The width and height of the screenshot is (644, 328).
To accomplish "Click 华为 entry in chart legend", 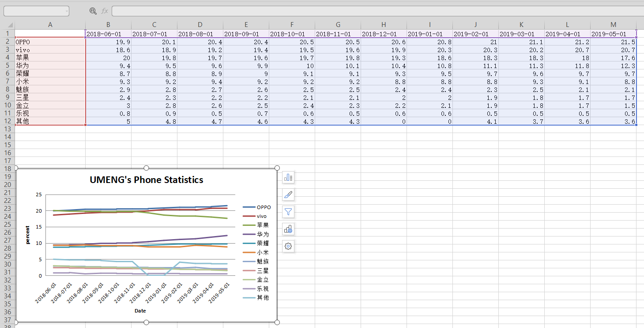I will coord(256,234).
